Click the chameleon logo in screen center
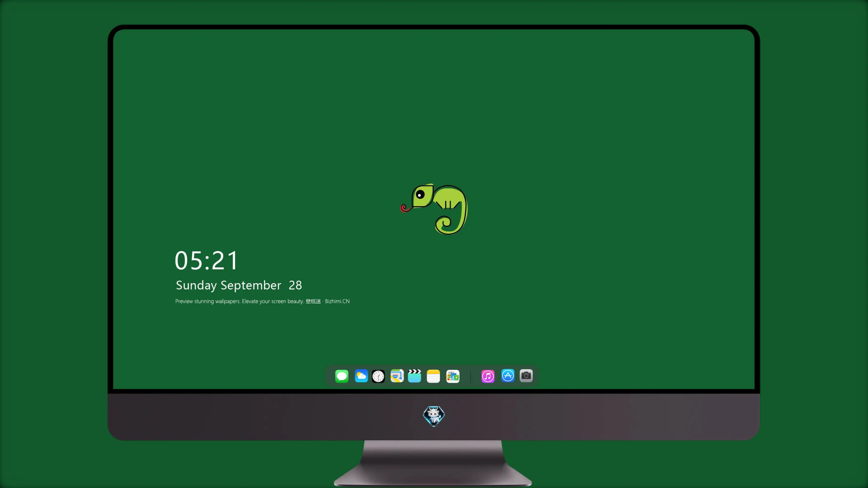The width and height of the screenshot is (868, 488). click(434, 209)
